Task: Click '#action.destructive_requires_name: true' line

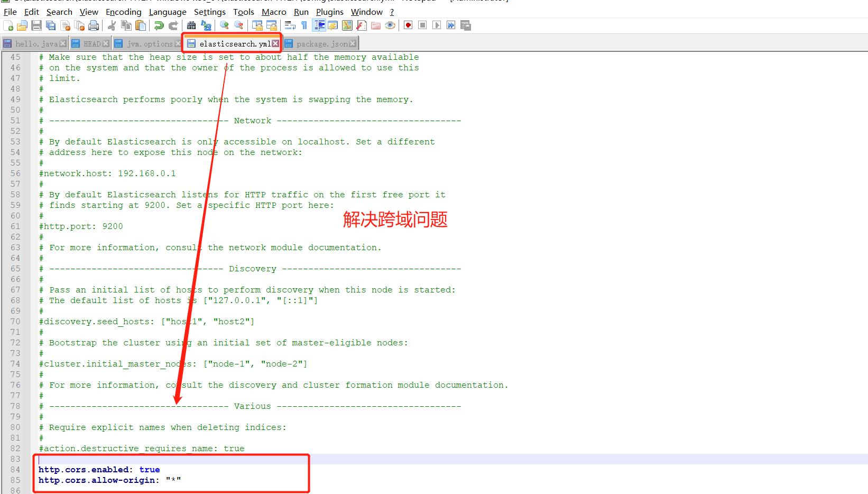Action: (142, 449)
